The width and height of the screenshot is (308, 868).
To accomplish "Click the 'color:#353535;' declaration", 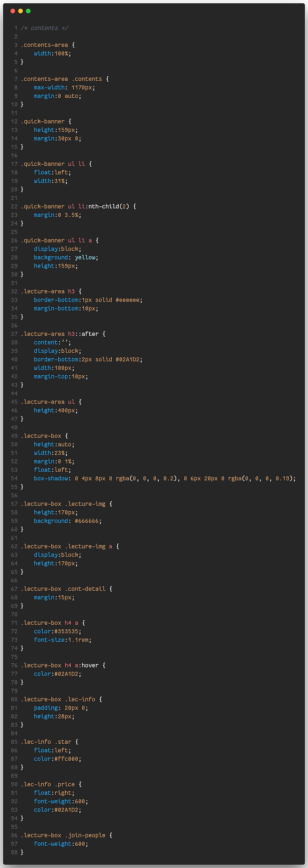I will click(x=58, y=631).
